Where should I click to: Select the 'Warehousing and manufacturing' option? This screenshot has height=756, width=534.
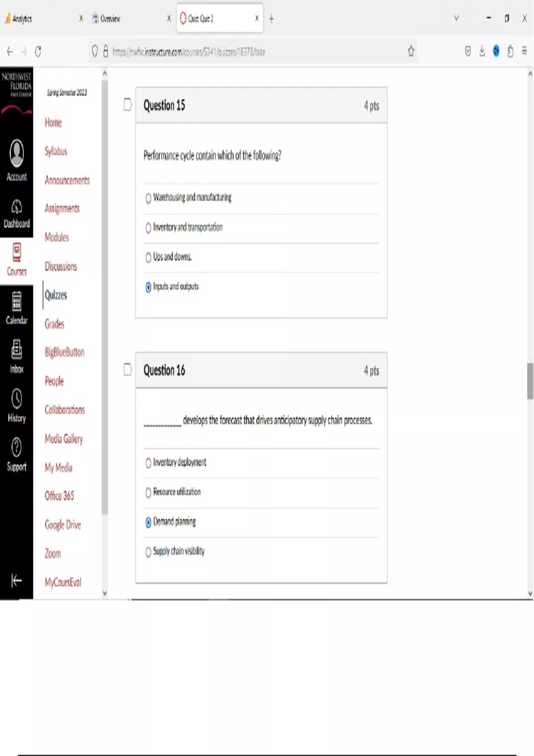click(148, 198)
